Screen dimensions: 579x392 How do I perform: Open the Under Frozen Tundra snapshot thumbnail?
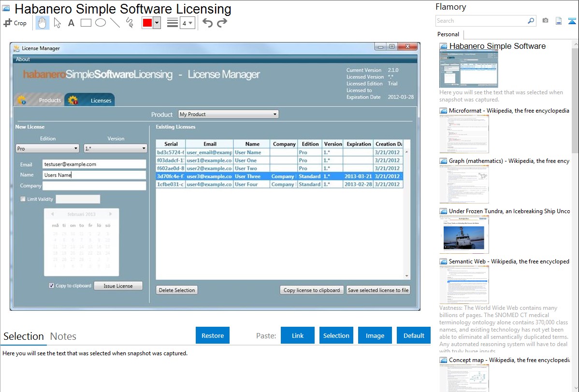click(464, 234)
